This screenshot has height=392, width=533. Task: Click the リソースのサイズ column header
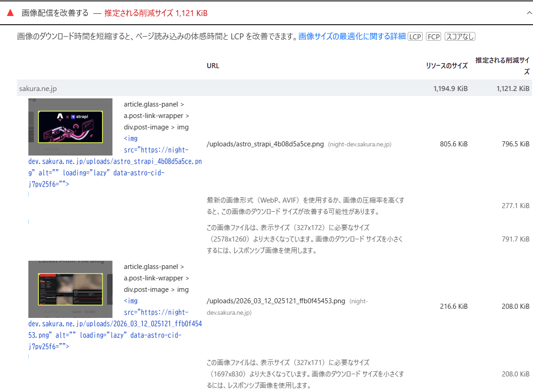click(x=446, y=65)
